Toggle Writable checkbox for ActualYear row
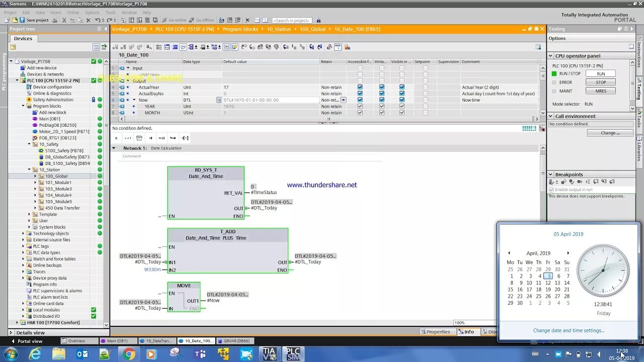644x362 pixels. click(381, 87)
